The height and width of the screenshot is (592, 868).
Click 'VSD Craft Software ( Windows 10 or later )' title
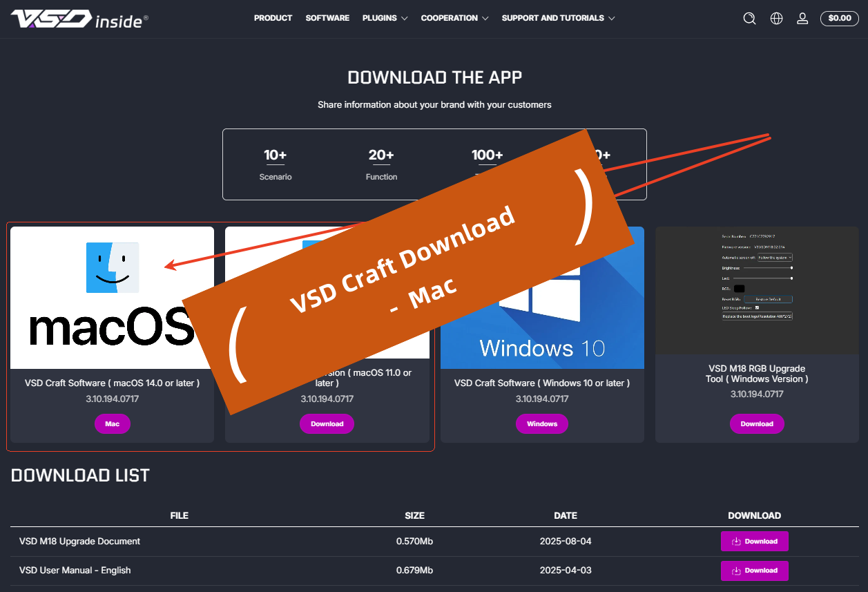click(542, 383)
